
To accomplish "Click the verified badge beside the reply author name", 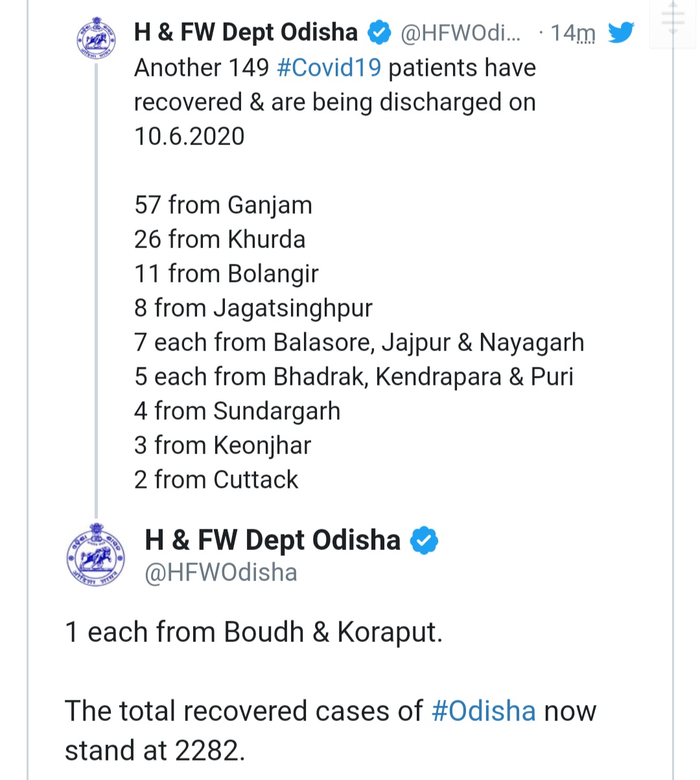I will (x=424, y=541).
